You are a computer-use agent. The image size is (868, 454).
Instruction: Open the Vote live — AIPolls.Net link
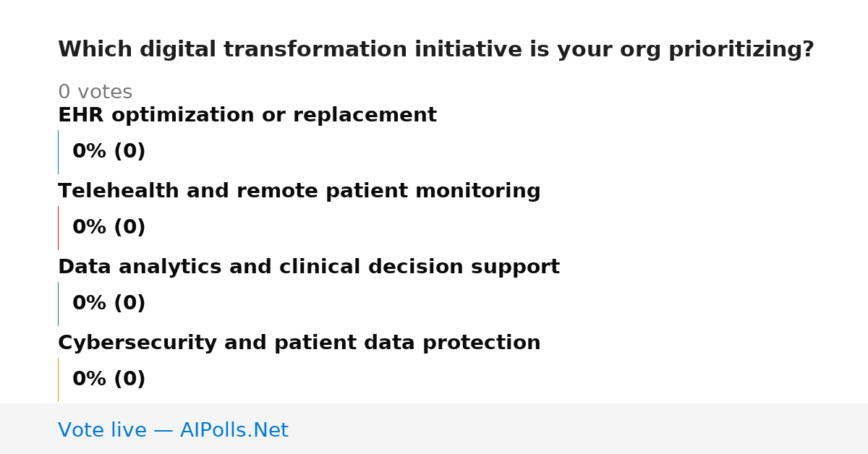173,430
